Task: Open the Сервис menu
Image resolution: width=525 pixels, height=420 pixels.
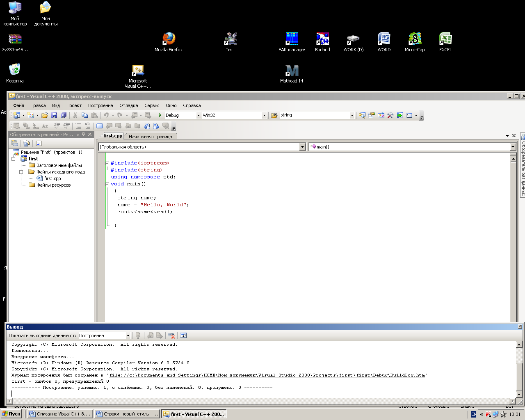Action: coord(152,105)
